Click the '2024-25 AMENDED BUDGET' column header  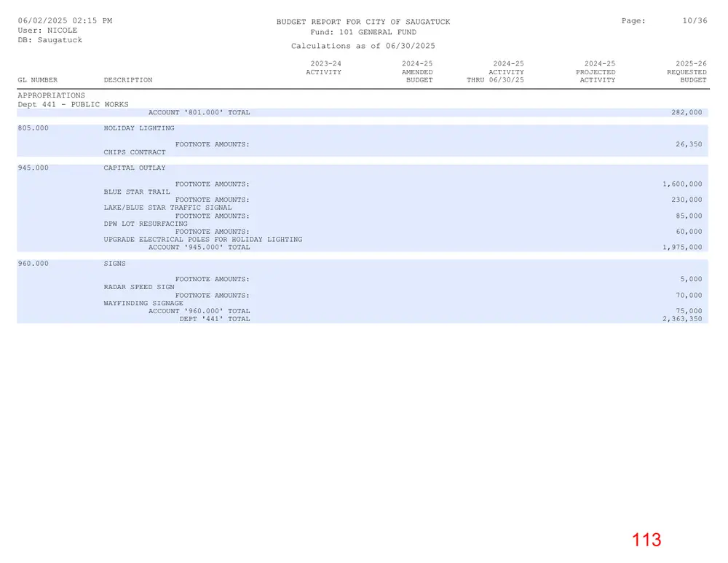(417, 72)
